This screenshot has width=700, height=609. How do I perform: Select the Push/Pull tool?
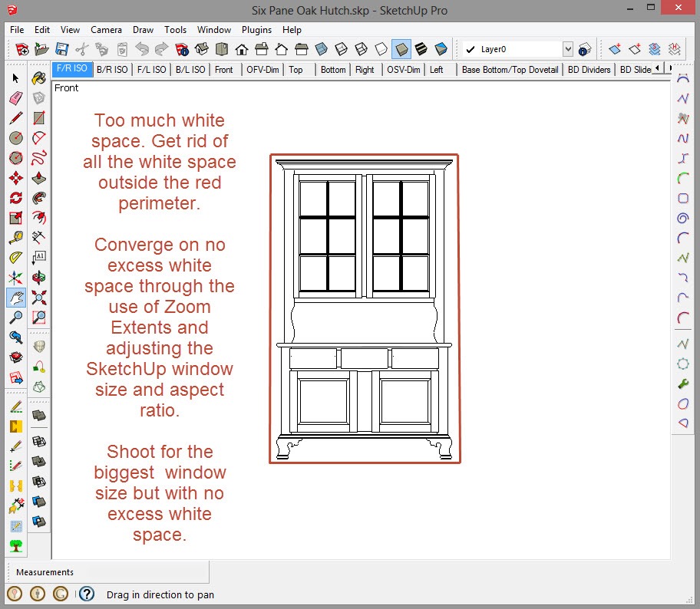pyautogui.click(x=39, y=178)
